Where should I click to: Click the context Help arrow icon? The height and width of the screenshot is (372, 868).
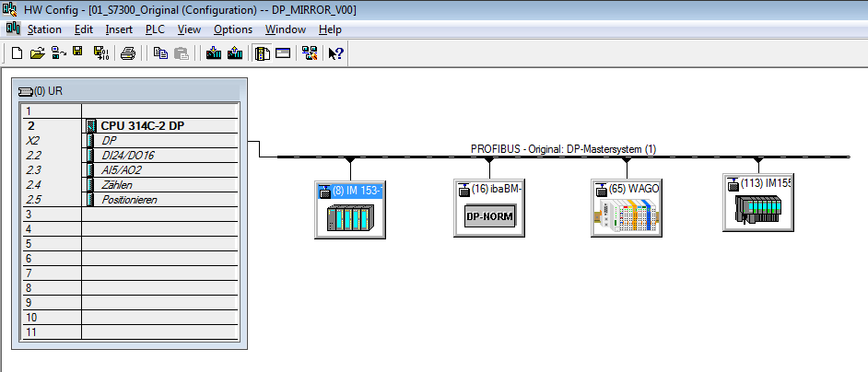[x=335, y=53]
